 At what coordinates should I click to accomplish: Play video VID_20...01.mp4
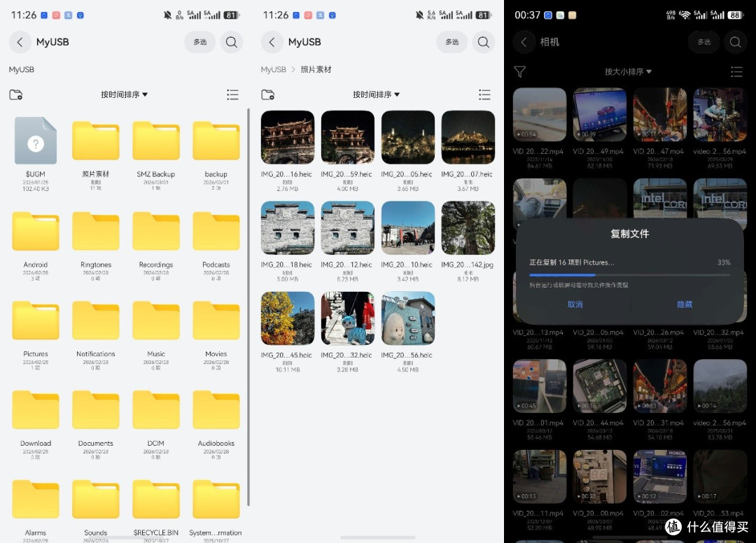tap(540, 386)
